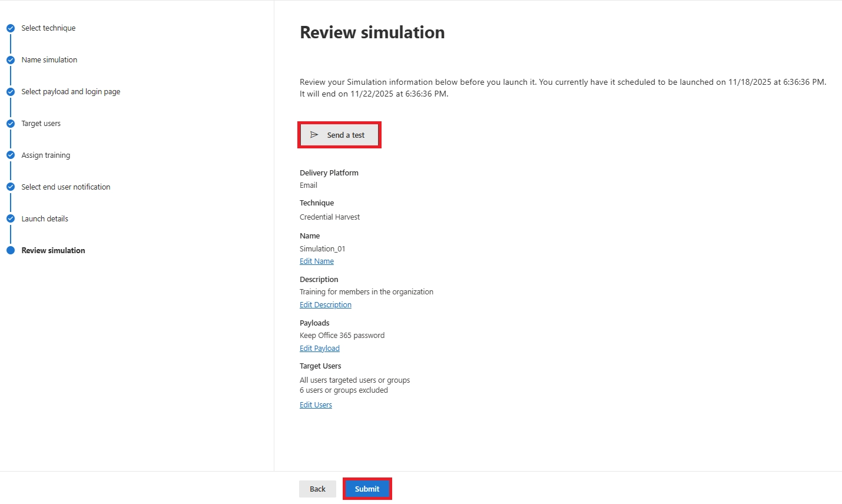Click the checkmark icon beside Select technique step
Screen dimensions: 842x504
pos(10,28)
